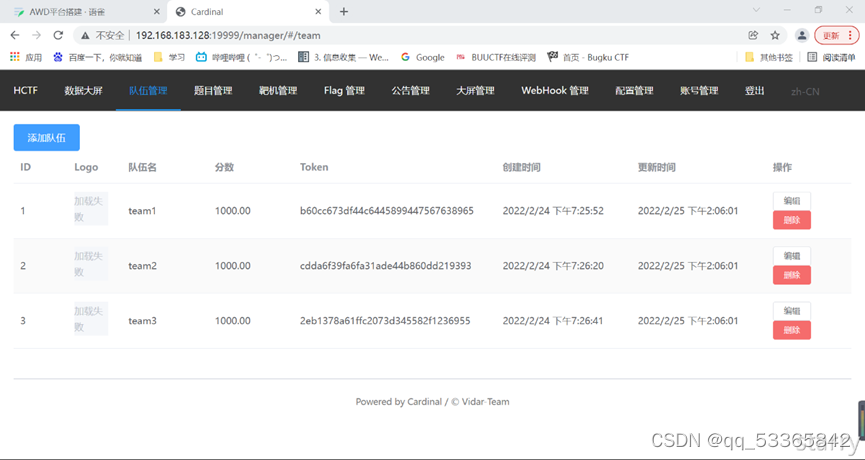Click team1 failed logo placeholder
Viewport: 865px width, 460px height.
(91, 208)
